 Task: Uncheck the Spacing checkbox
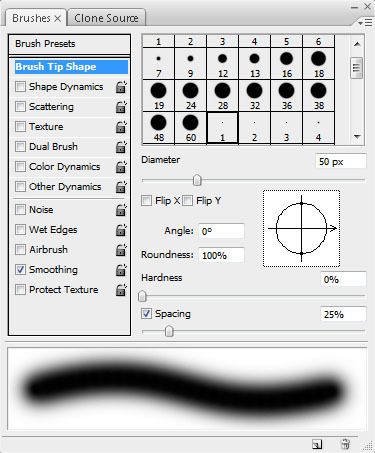point(146,314)
